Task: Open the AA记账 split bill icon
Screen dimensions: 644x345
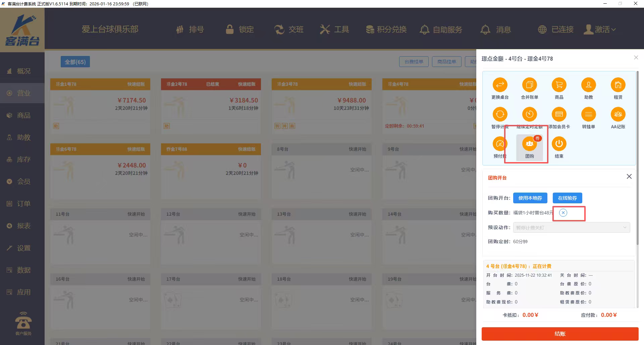Action: coord(618,115)
